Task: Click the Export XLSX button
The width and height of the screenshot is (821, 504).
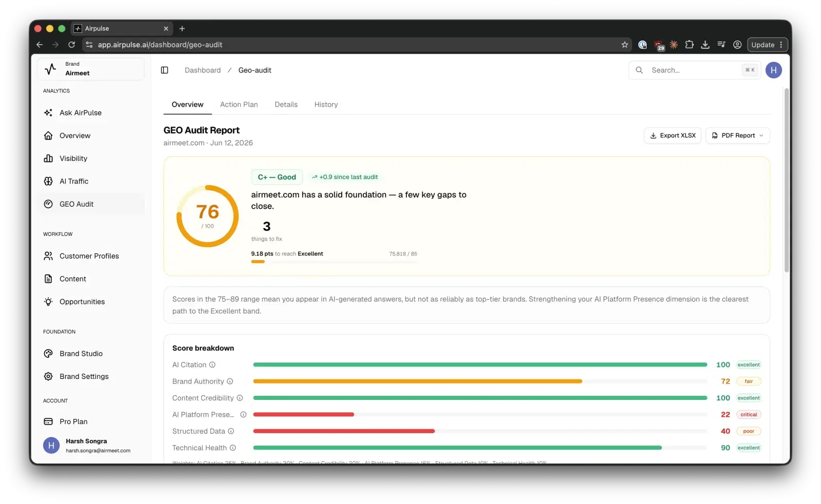Action: pyautogui.click(x=673, y=135)
